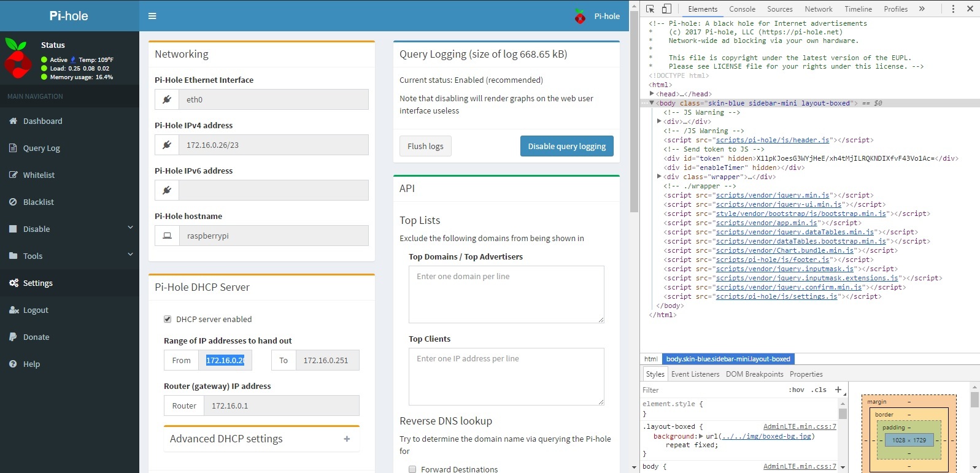Image resolution: width=980 pixels, height=473 pixels.
Task: Click the Top Domains exclusion textarea
Action: pyautogui.click(x=506, y=294)
